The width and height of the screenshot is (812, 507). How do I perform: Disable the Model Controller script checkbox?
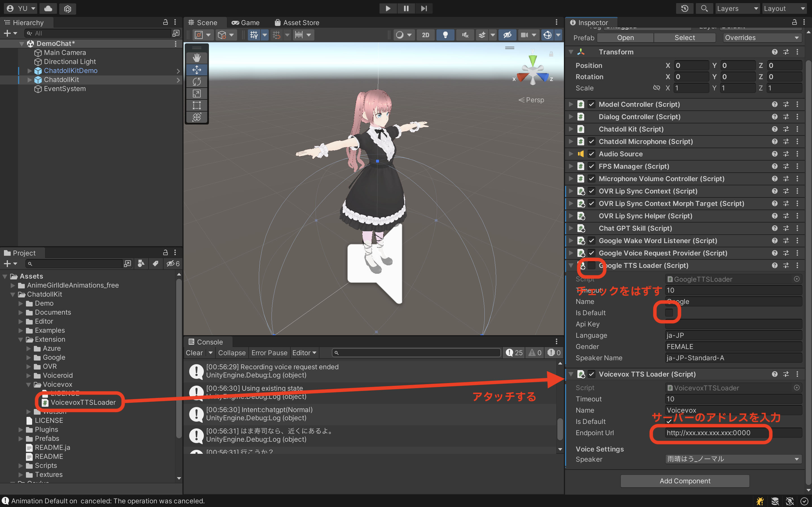tap(592, 104)
